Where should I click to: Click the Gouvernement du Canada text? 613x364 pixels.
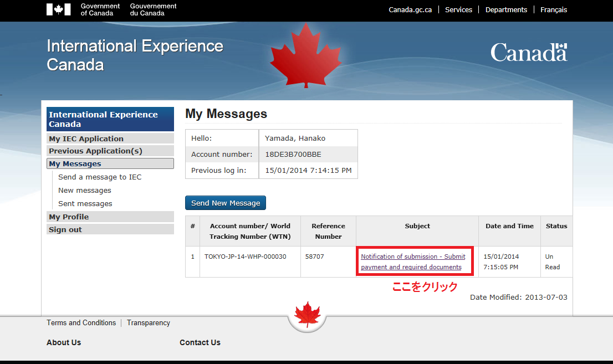click(x=153, y=10)
